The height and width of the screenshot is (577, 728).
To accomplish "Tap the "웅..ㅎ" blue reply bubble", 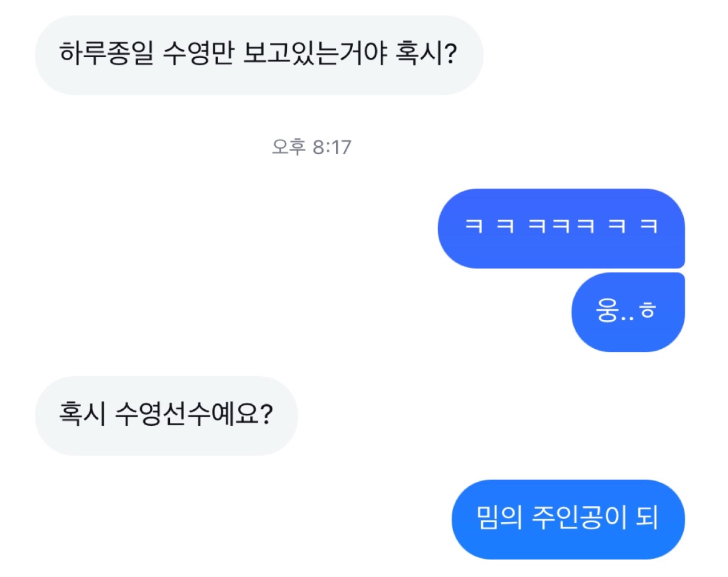I will [627, 312].
